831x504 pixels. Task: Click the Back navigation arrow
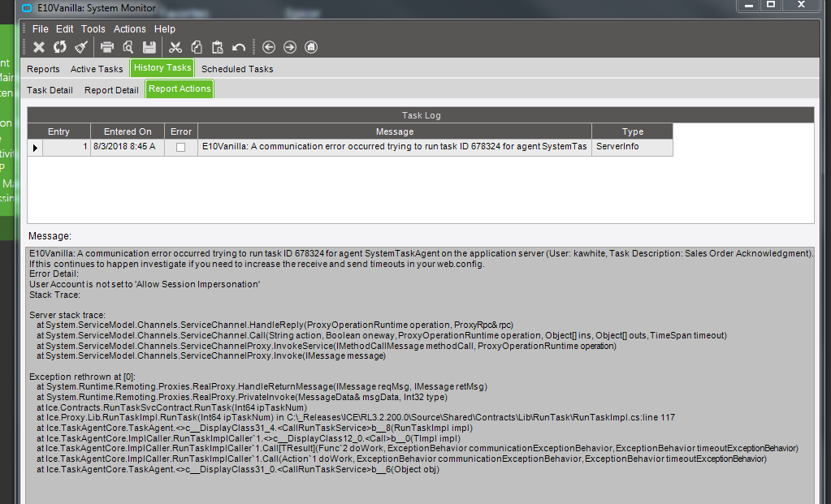pos(269,47)
